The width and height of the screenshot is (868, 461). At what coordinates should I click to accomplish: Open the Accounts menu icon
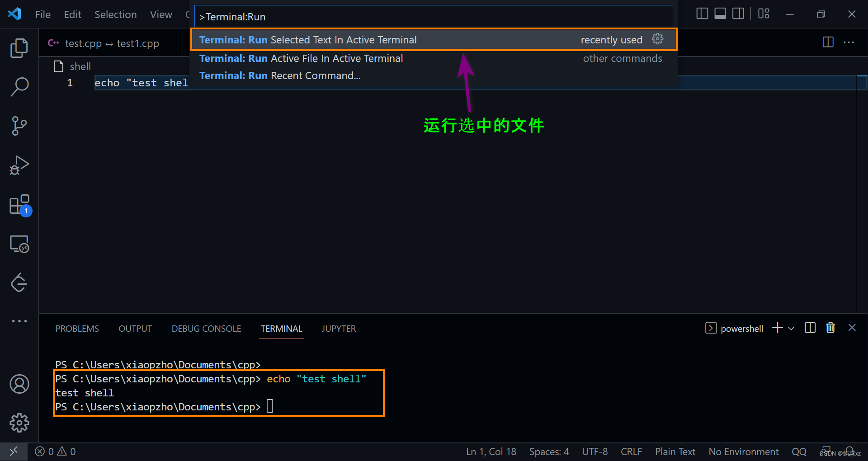click(19, 384)
